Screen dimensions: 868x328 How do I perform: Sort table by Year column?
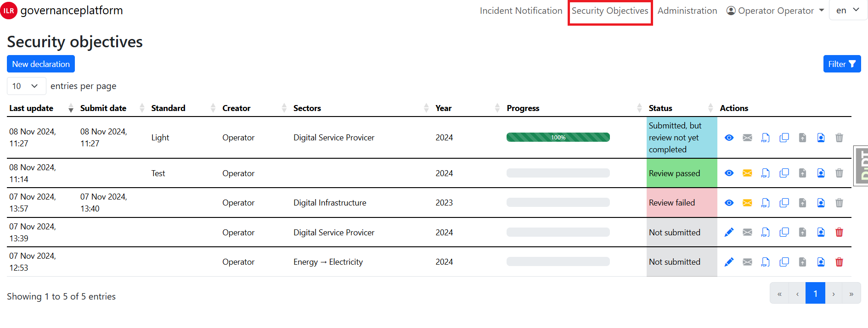coord(468,108)
